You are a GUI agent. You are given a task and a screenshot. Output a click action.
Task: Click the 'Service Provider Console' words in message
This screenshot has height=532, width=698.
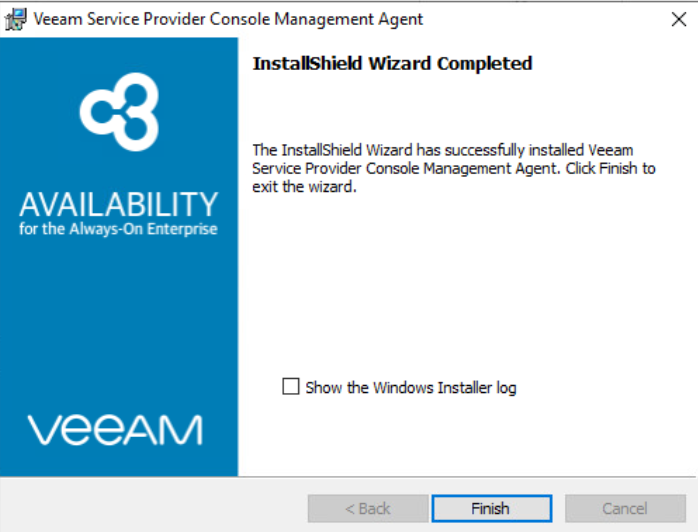pyautogui.click(x=336, y=168)
